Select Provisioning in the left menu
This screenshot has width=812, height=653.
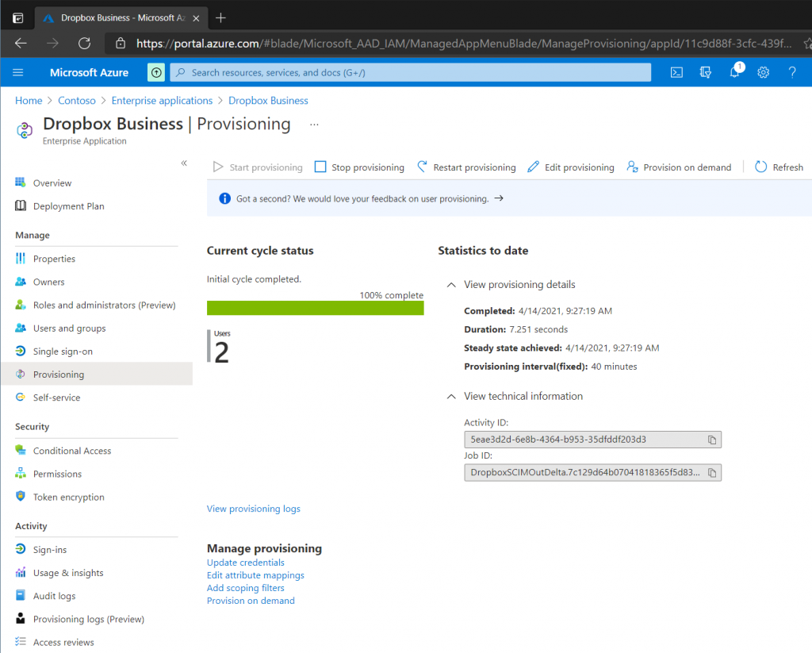pyautogui.click(x=96, y=375)
